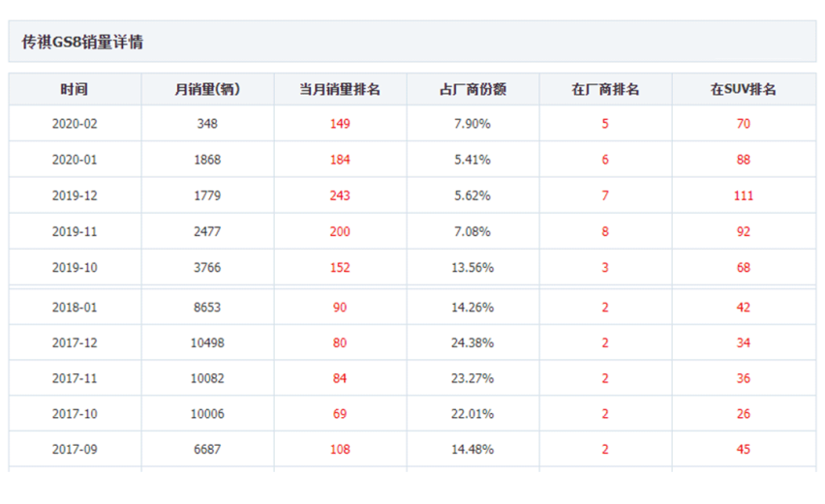Click the 2019-11 date cell
The height and width of the screenshot is (504, 825).
coord(75,232)
